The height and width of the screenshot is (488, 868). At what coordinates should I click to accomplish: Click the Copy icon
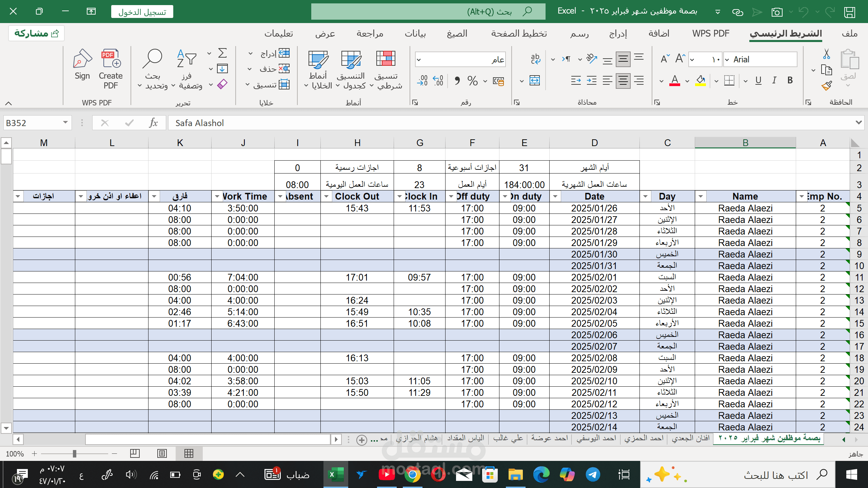tap(826, 70)
